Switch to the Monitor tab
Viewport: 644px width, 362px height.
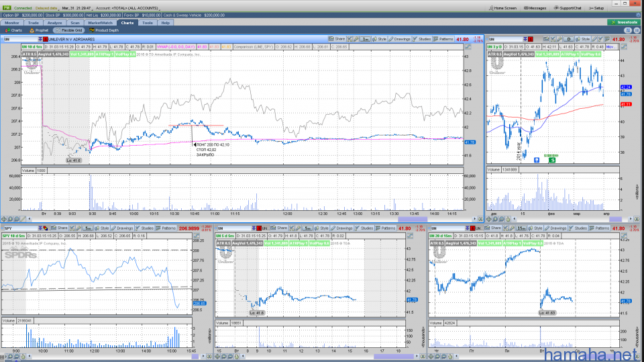pyautogui.click(x=12, y=23)
